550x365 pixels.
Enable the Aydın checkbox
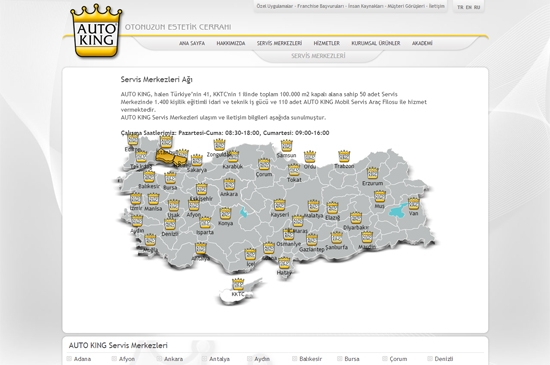click(249, 358)
